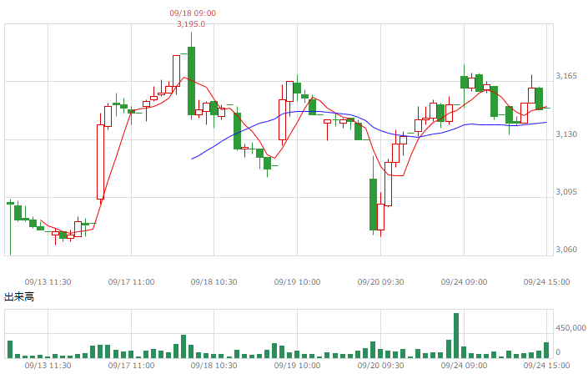Click the 0 volume axis label
This screenshot has width=588, height=374.
click(x=558, y=352)
